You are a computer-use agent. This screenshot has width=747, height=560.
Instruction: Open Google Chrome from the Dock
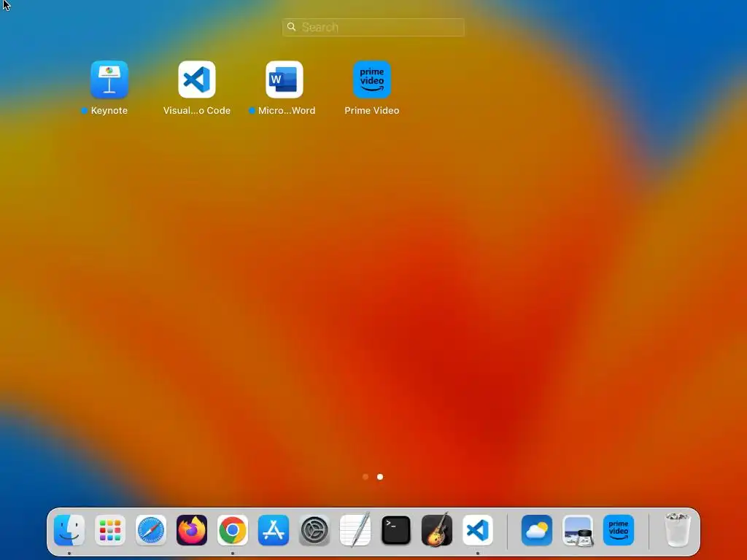233,530
